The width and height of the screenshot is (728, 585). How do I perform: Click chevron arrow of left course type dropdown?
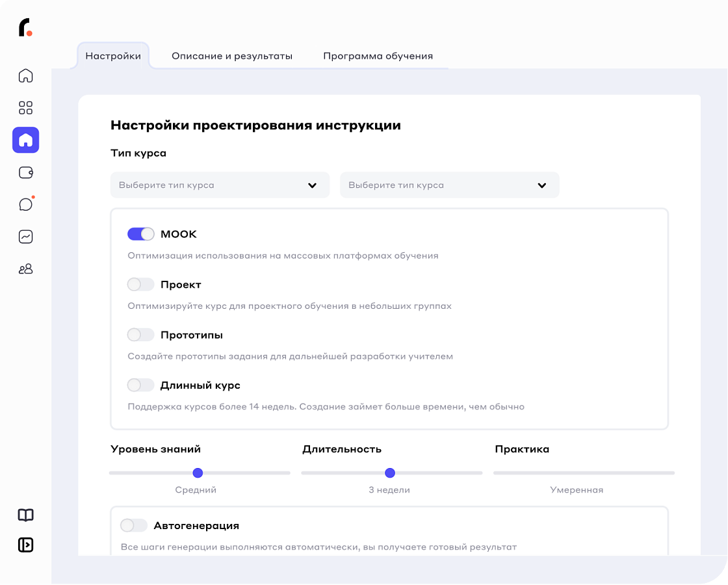click(312, 186)
